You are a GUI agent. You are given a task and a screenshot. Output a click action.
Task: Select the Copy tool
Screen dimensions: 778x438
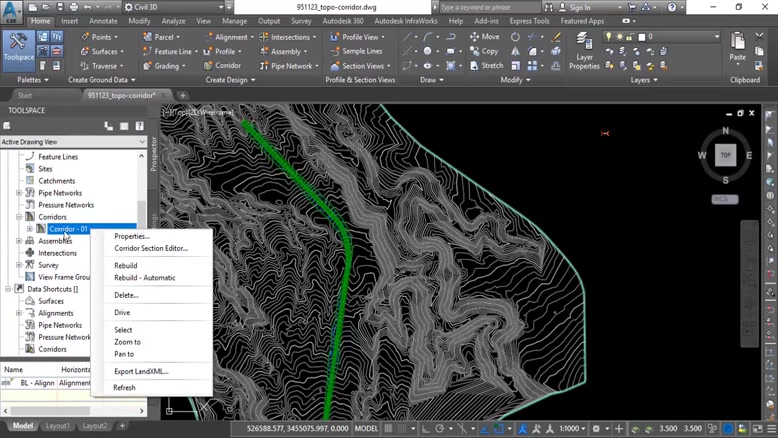click(x=484, y=51)
